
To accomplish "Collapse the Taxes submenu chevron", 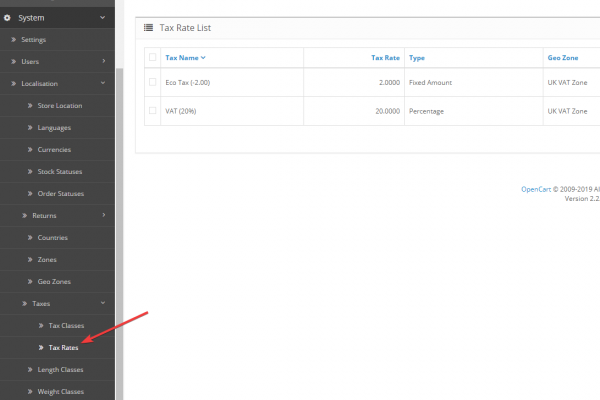I will pyautogui.click(x=103, y=303).
